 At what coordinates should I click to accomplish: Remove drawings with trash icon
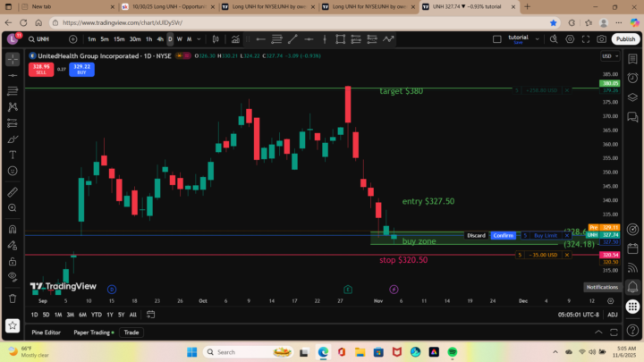point(13,299)
